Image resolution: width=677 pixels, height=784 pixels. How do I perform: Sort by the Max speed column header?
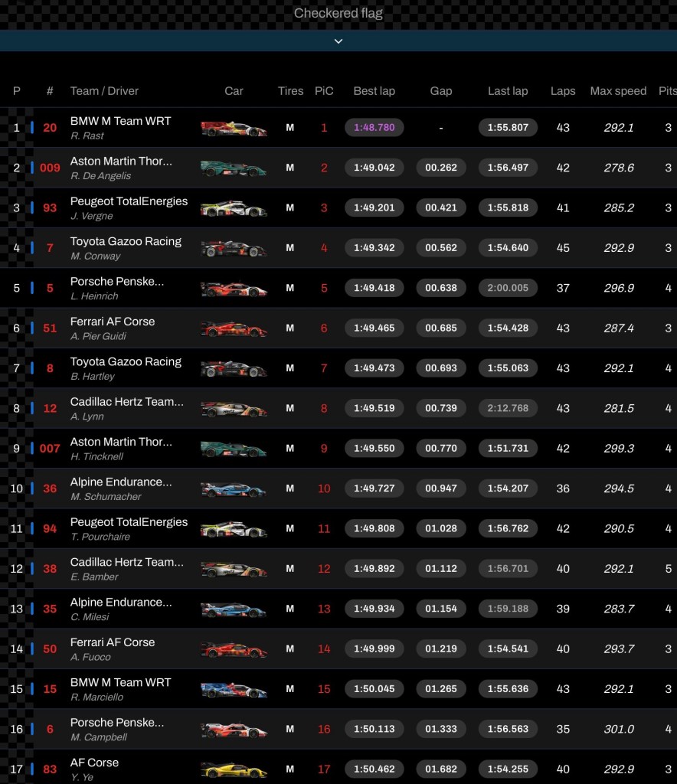coord(618,91)
